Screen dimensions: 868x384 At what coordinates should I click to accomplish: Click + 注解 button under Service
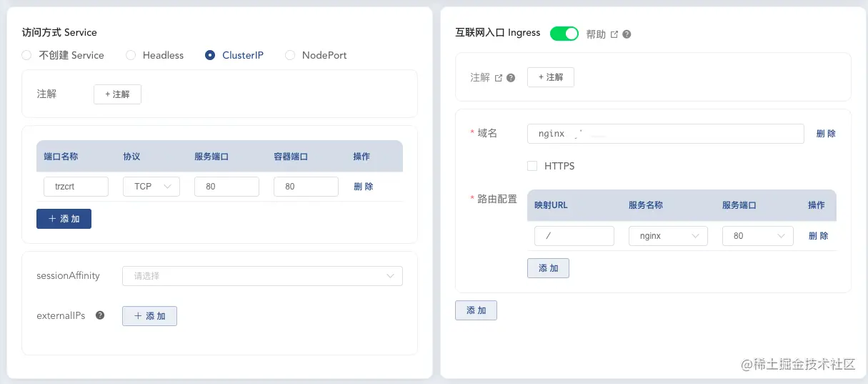117,94
